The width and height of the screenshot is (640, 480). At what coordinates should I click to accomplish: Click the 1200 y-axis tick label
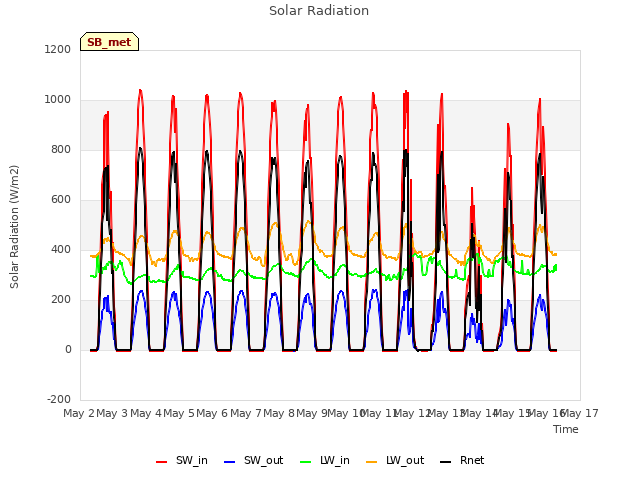coord(58,49)
